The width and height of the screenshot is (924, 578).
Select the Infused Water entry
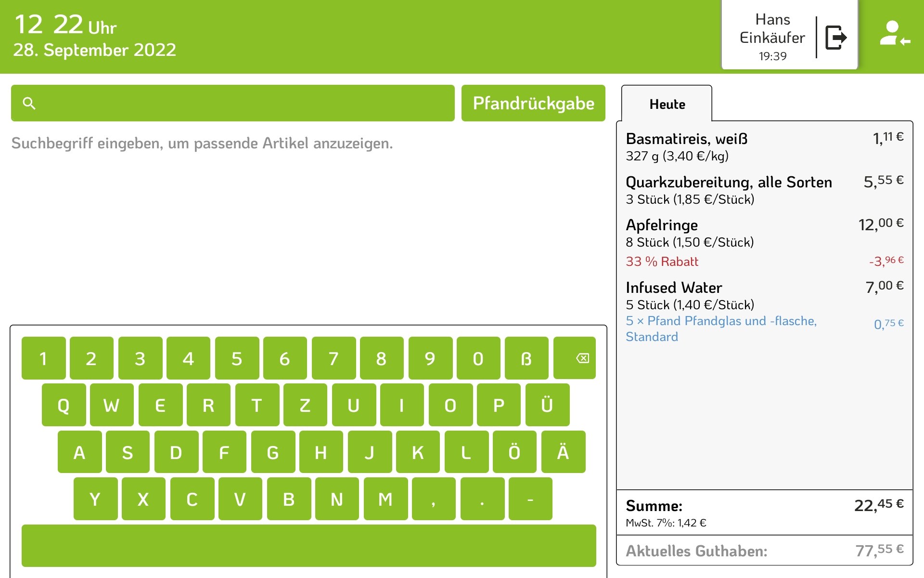pyautogui.click(x=764, y=295)
